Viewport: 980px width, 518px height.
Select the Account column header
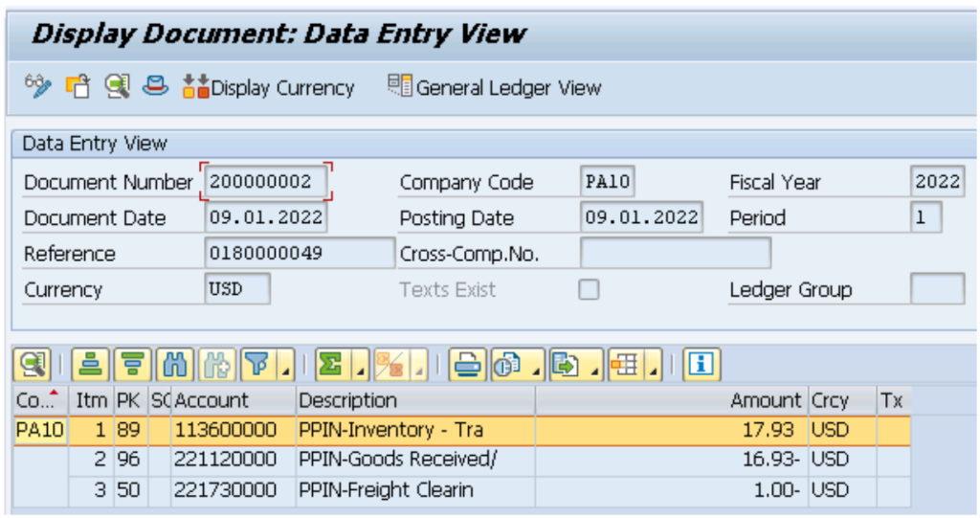(x=234, y=400)
